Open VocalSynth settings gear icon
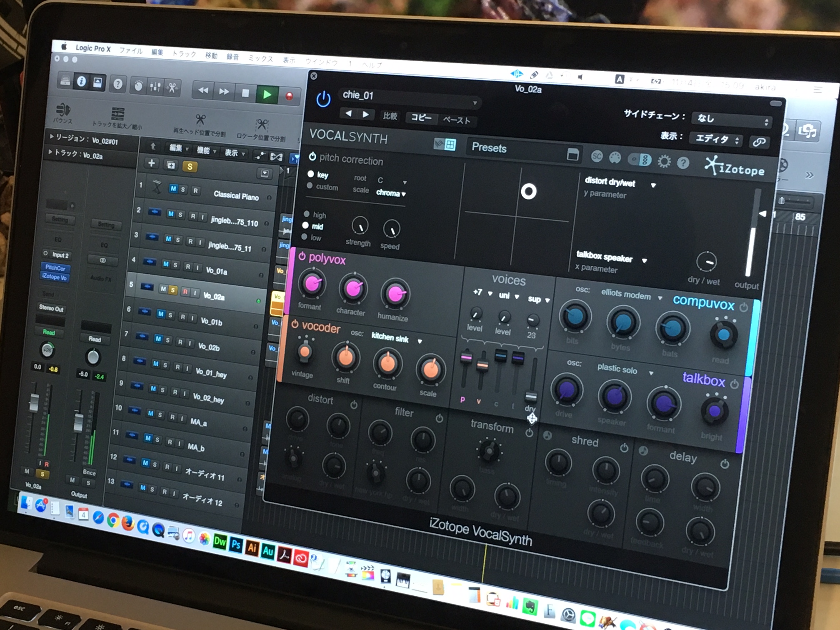Image resolution: width=840 pixels, height=630 pixels. coord(664,161)
